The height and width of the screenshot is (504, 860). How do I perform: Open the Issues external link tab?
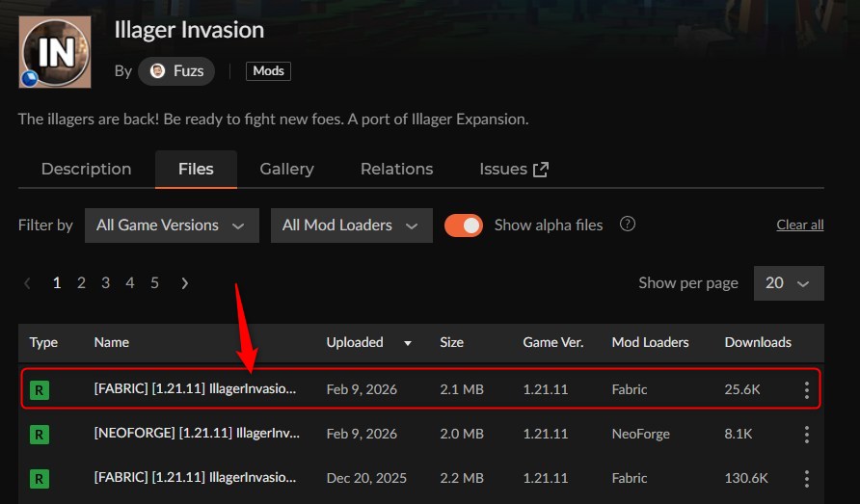[514, 169]
